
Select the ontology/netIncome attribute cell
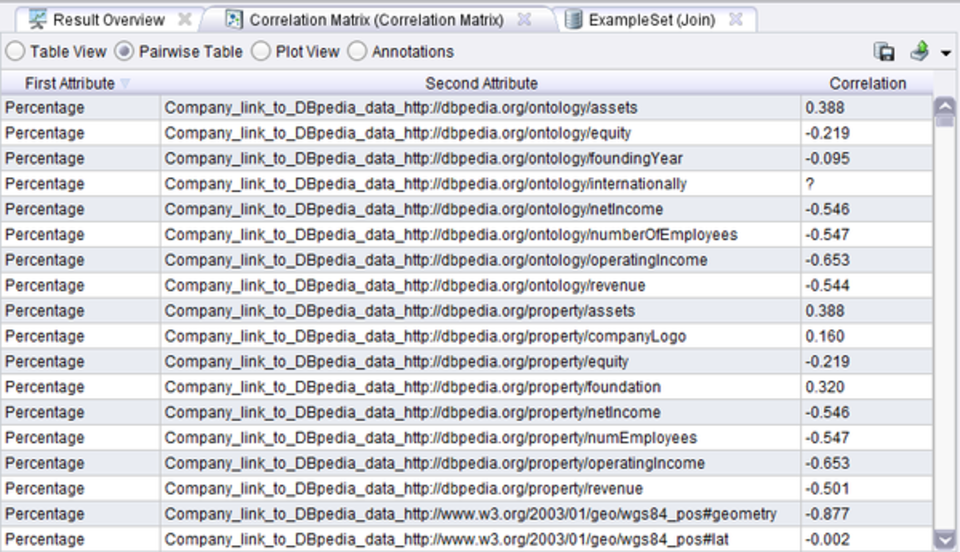tap(481, 209)
